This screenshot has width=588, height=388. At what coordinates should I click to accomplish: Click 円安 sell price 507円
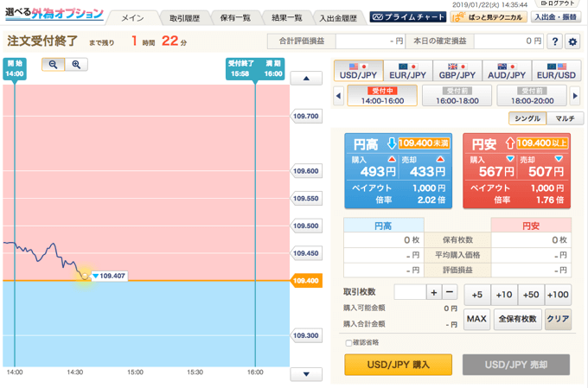[x=546, y=172]
